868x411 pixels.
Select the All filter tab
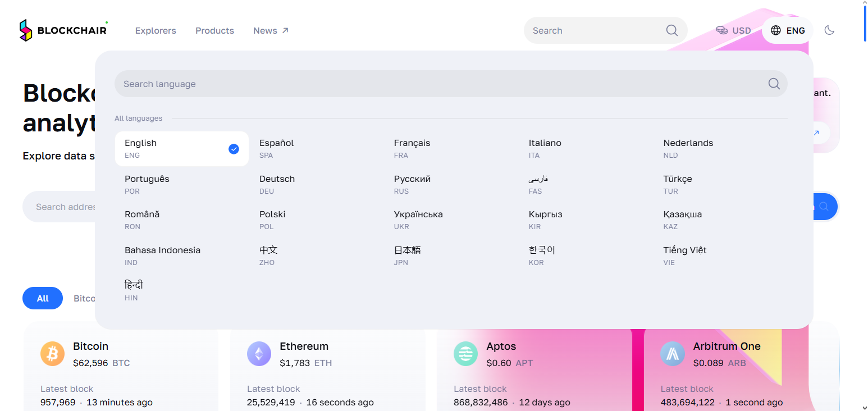(x=43, y=298)
